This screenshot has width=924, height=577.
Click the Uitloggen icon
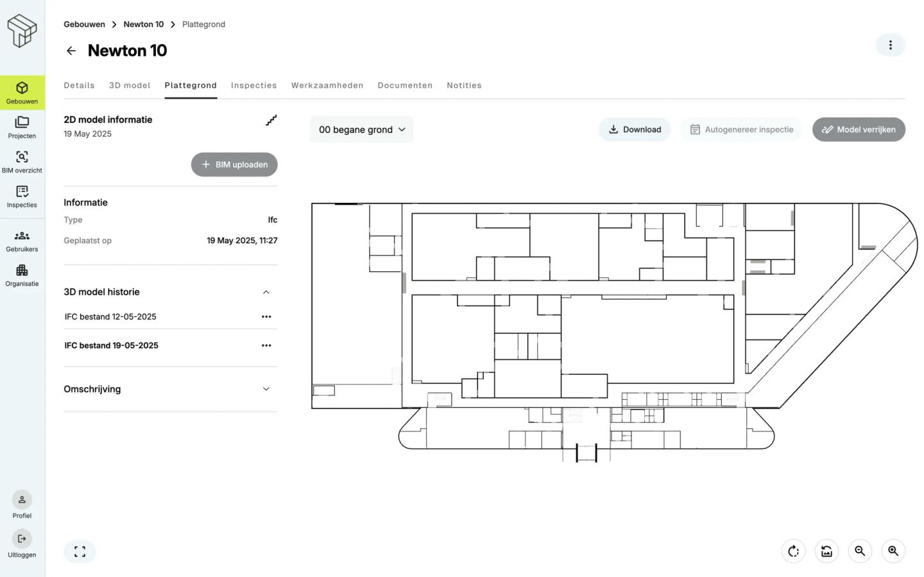[22, 538]
